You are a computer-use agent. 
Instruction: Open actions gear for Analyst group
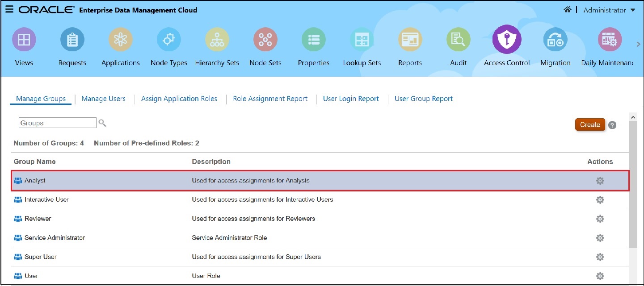click(x=600, y=181)
